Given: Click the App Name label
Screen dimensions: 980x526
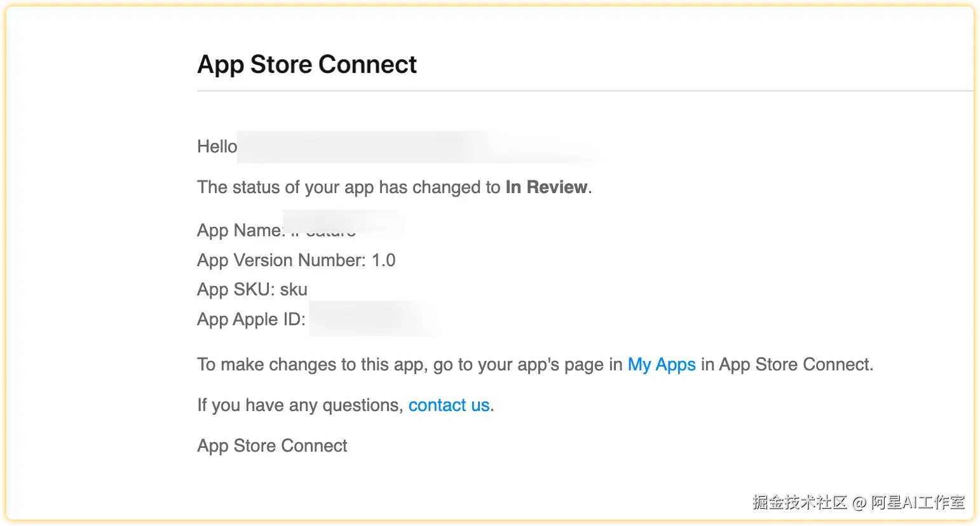Looking at the screenshot, I should click(x=240, y=230).
